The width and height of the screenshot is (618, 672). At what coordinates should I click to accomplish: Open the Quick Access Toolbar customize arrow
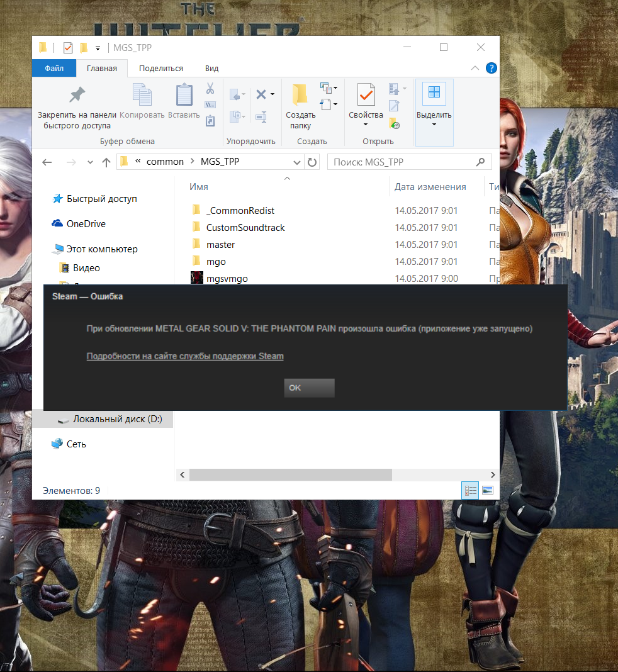click(x=98, y=48)
